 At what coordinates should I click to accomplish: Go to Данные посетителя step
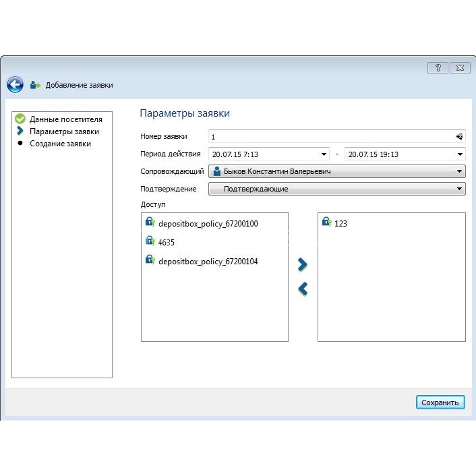point(66,119)
